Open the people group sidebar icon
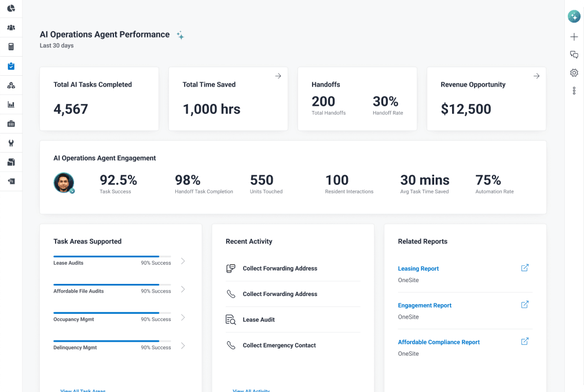 [11, 28]
